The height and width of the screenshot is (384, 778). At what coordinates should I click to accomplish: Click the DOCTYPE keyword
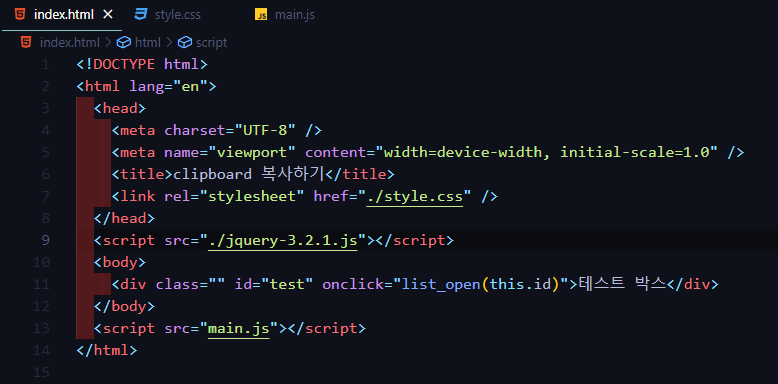(x=124, y=64)
